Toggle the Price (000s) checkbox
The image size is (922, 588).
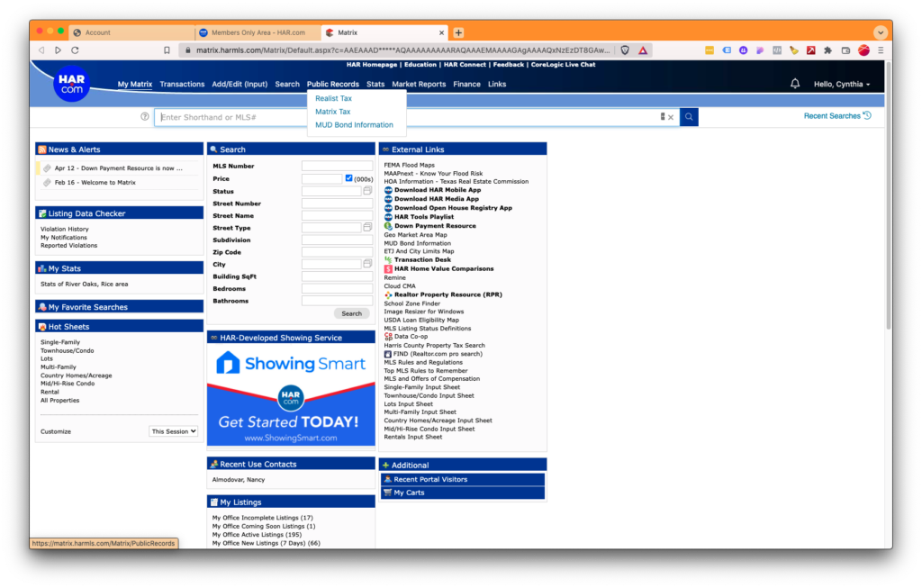point(348,178)
